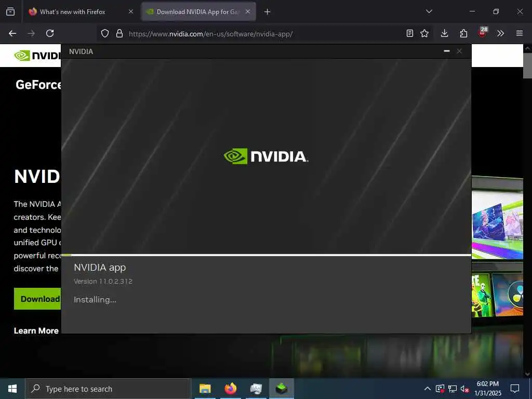Bookmark this page with star
The image size is (532, 399).
424,33
